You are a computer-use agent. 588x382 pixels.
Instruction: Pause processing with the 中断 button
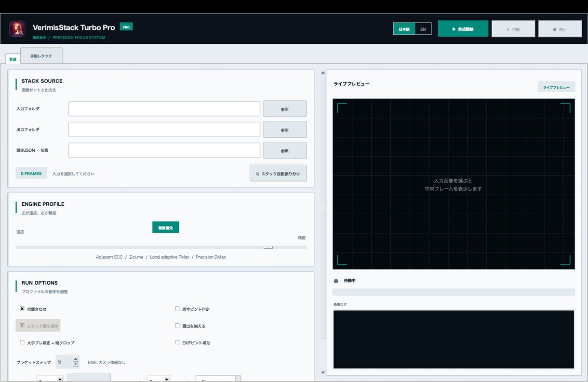pos(513,29)
